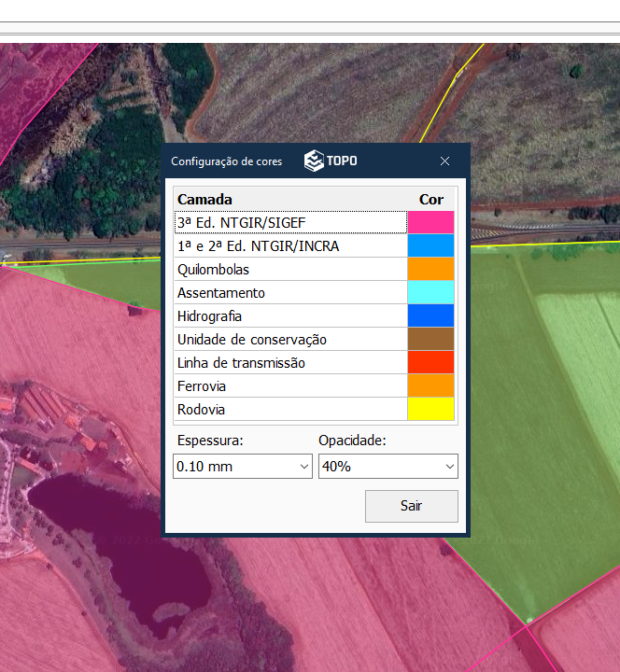Click the Ferrovia orange color swatch
This screenshot has width=620, height=672.
[x=430, y=385]
